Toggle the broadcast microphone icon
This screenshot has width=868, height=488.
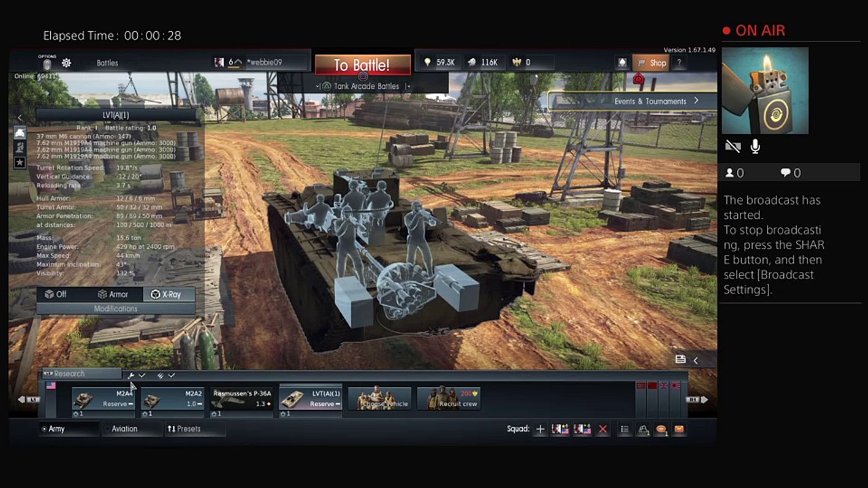(x=755, y=146)
